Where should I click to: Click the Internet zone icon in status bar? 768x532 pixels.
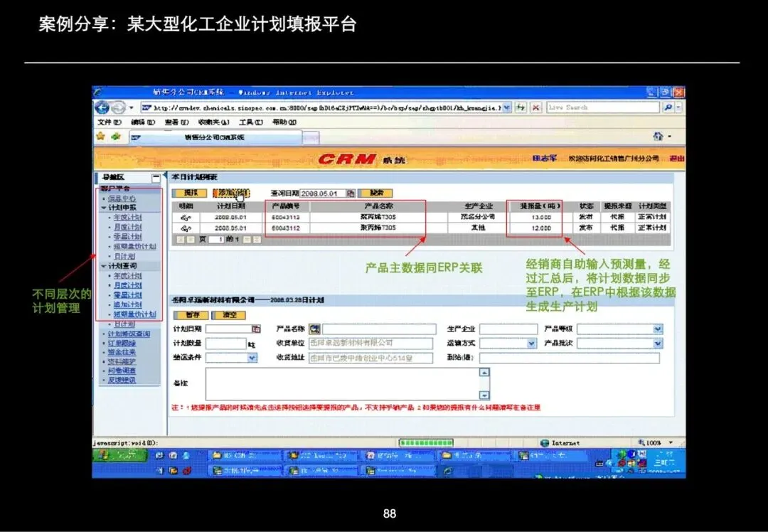coord(544,443)
